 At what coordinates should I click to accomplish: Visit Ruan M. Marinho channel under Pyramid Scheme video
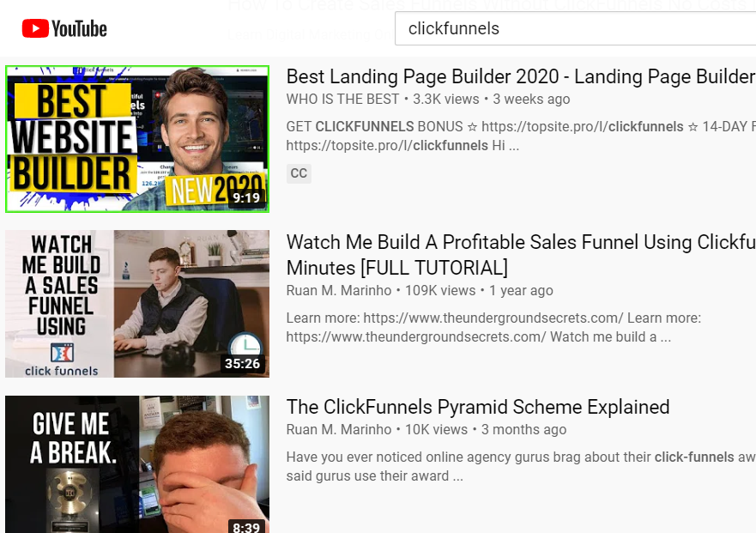point(339,430)
